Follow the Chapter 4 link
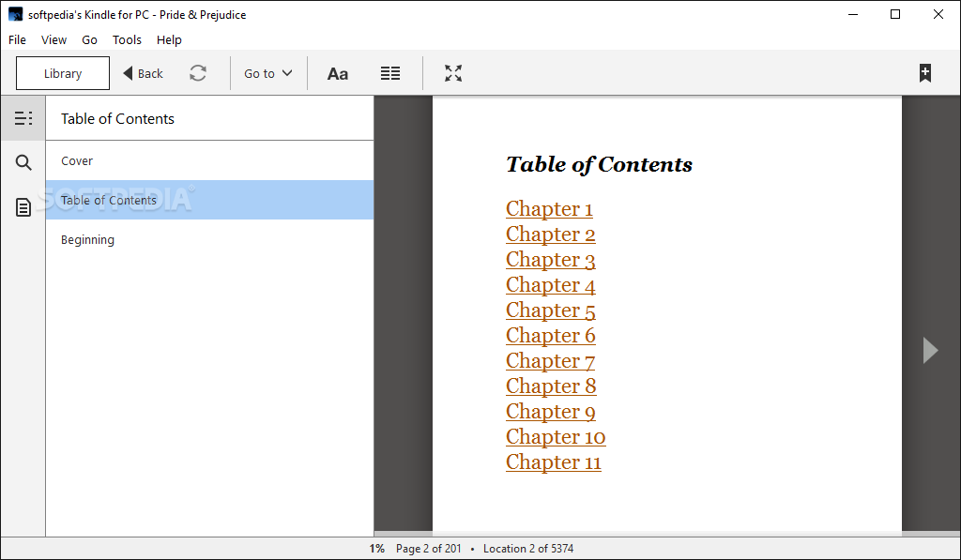This screenshot has width=961, height=560. coord(550,285)
